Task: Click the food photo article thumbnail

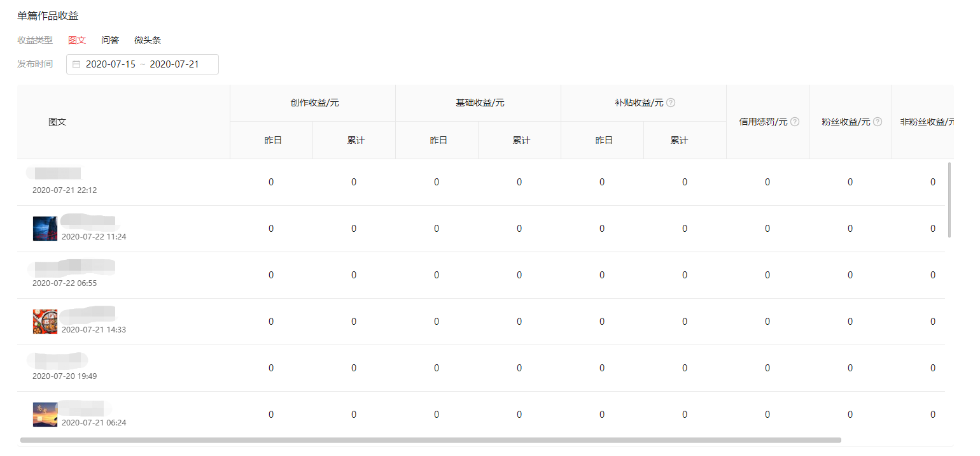Action: pos(45,321)
